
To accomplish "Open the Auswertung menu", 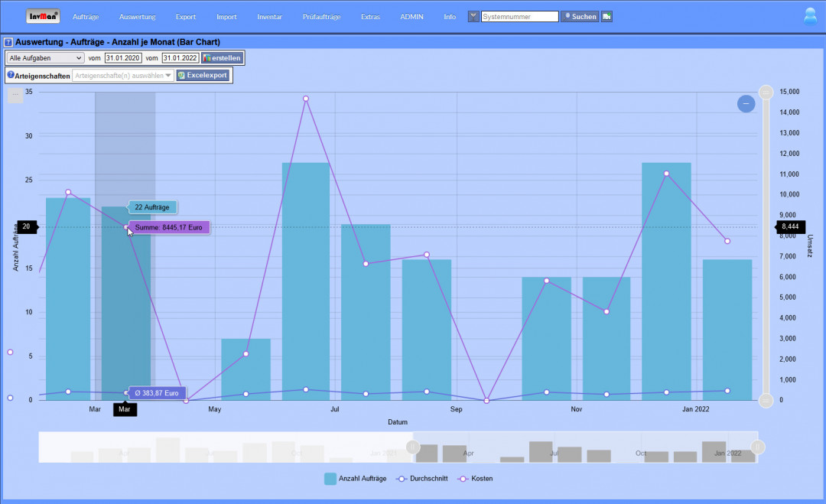I will (x=138, y=16).
